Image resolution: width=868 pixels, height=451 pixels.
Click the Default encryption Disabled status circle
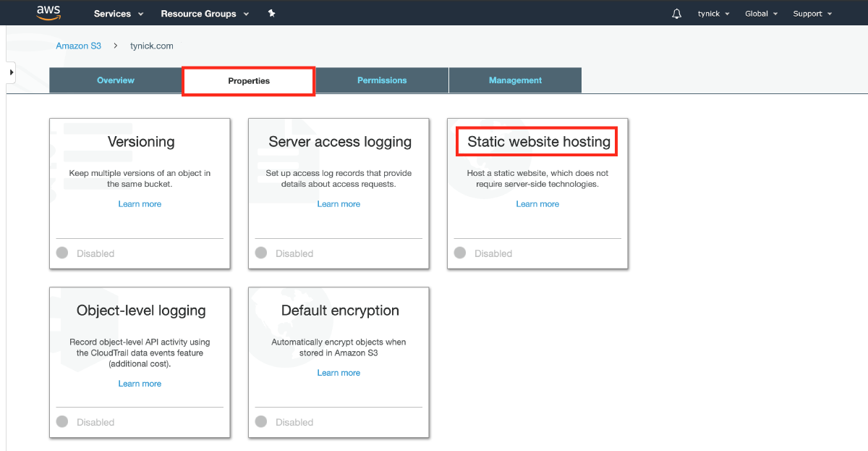pyautogui.click(x=261, y=421)
